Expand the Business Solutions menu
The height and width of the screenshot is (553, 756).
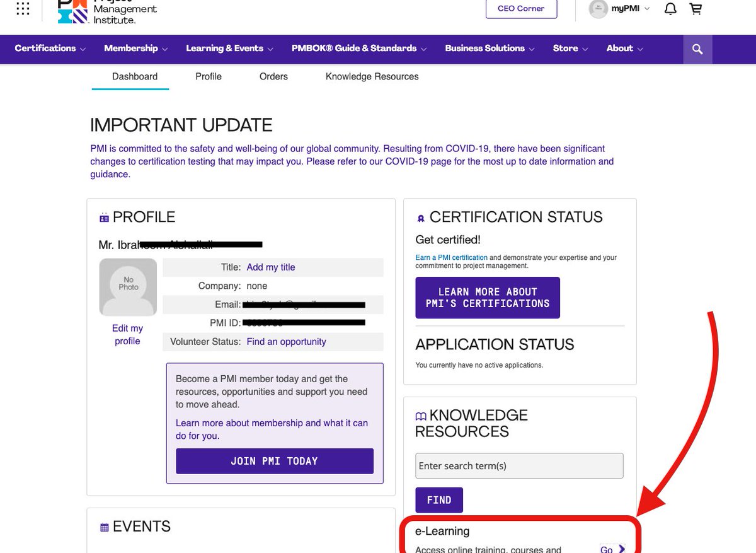point(490,49)
